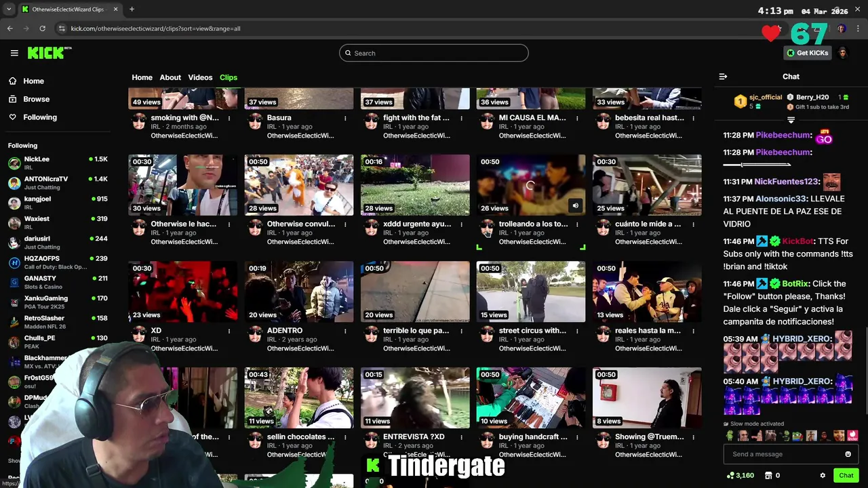Play the 'xddd urgente ayu...' clip thumbnail
868x488 pixels.
[415, 185]
